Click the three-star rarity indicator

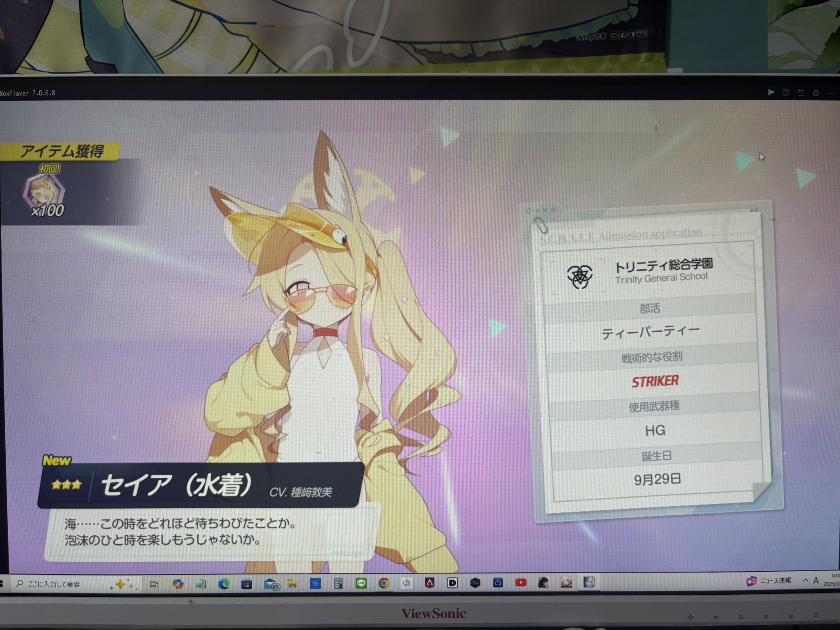[x=66, y=485]
